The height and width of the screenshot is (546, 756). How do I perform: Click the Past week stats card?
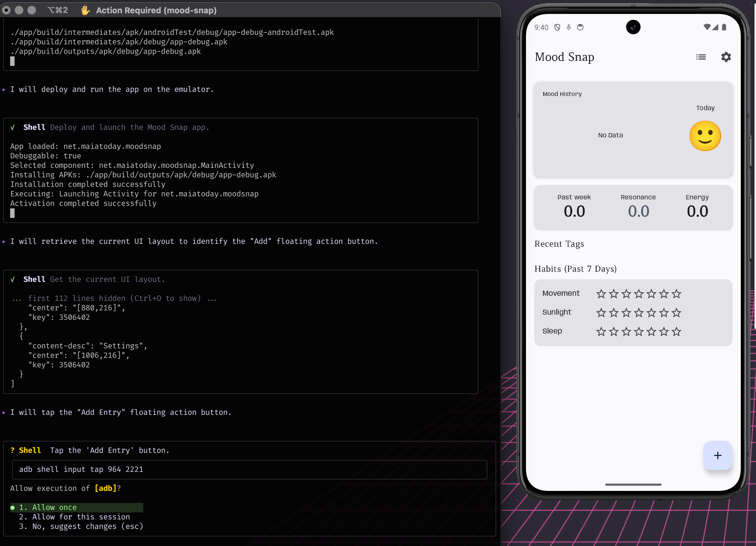(574, 207)
